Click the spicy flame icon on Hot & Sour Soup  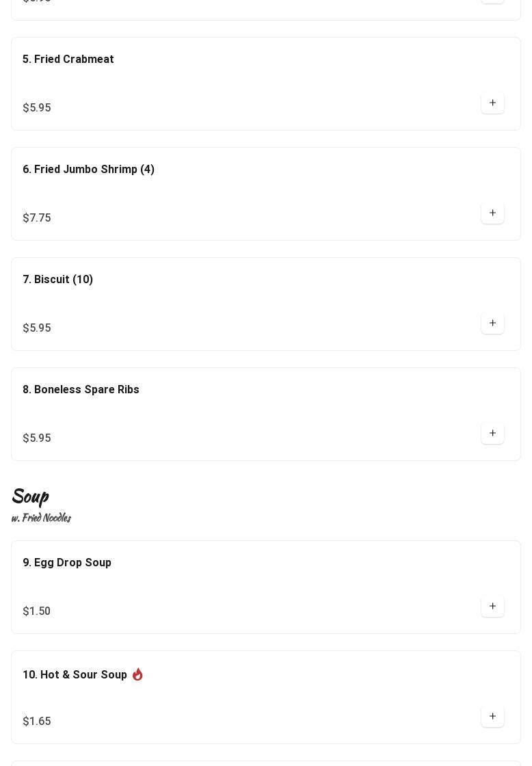pos(137,674)
